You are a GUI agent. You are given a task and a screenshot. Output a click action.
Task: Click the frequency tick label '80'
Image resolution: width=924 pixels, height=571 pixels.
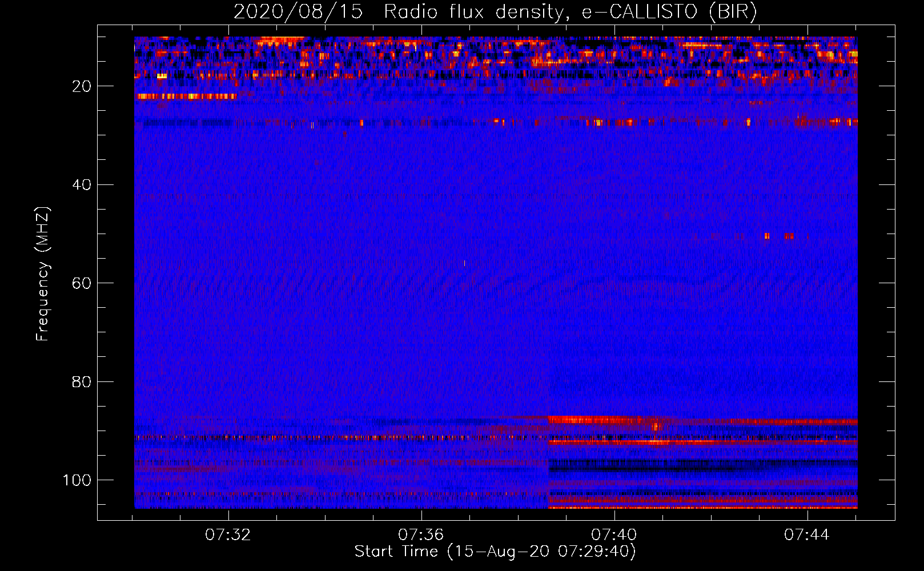[82, 381]
